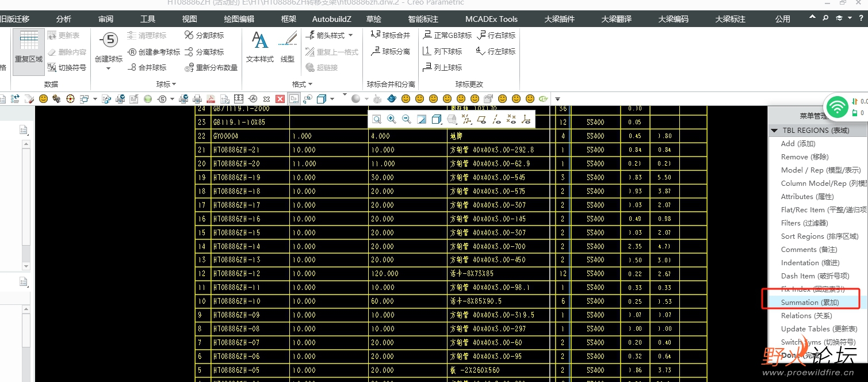Click the table icon in quick toolbar
This screenshot has width=868, height=382.
(x=239, y=99)
